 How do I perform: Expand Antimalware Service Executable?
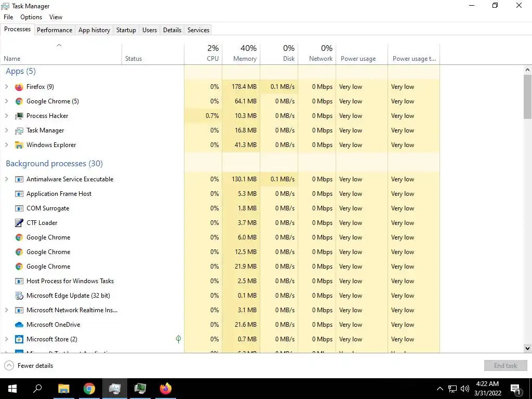[x=6, y=179]
